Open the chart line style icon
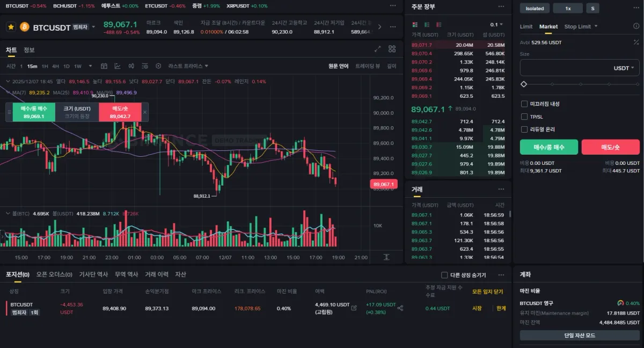Viewport: 644px width, 348px height. 118,66
